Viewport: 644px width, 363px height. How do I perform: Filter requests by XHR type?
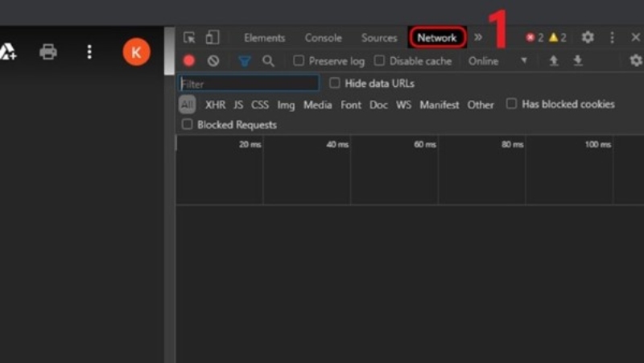point(215,105)
